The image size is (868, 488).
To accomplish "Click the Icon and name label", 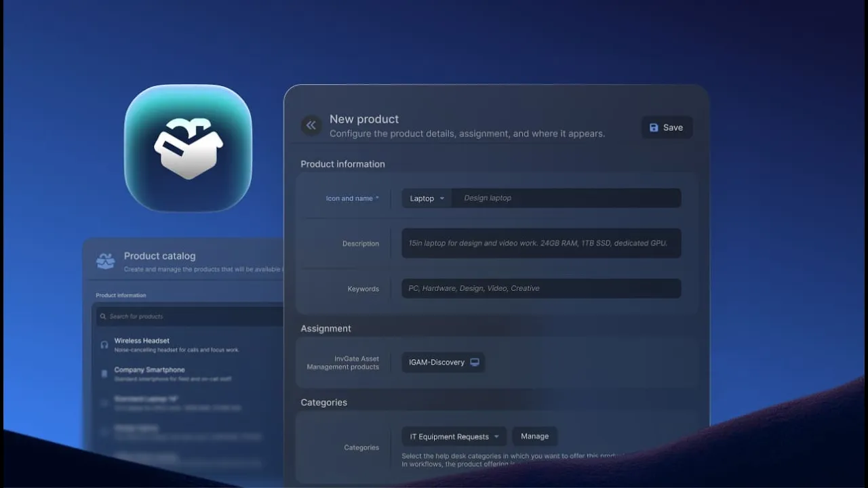I will [x=352, y=199].
